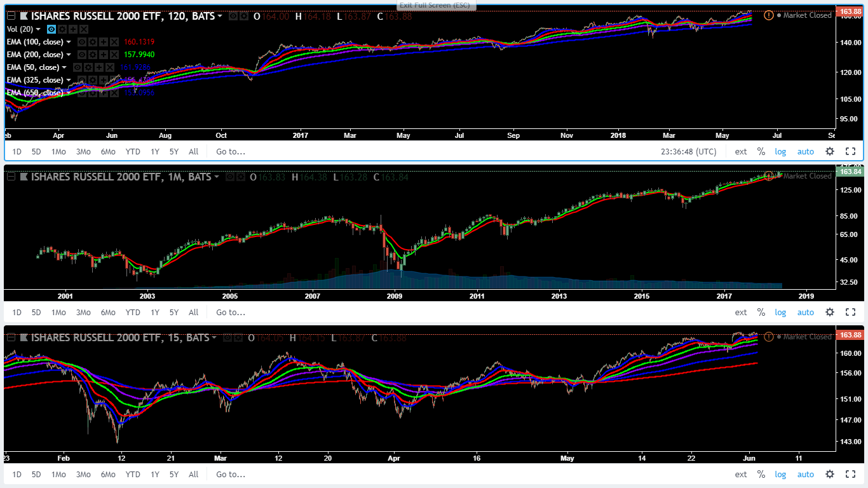The image size is (868, 488).
Task: Click the 163.88 price label on 15 chart
Action: (x=850, y=334)
